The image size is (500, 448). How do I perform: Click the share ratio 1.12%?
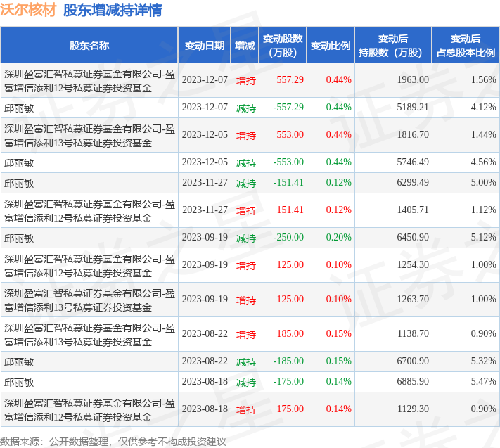click(x=483, y=210)
